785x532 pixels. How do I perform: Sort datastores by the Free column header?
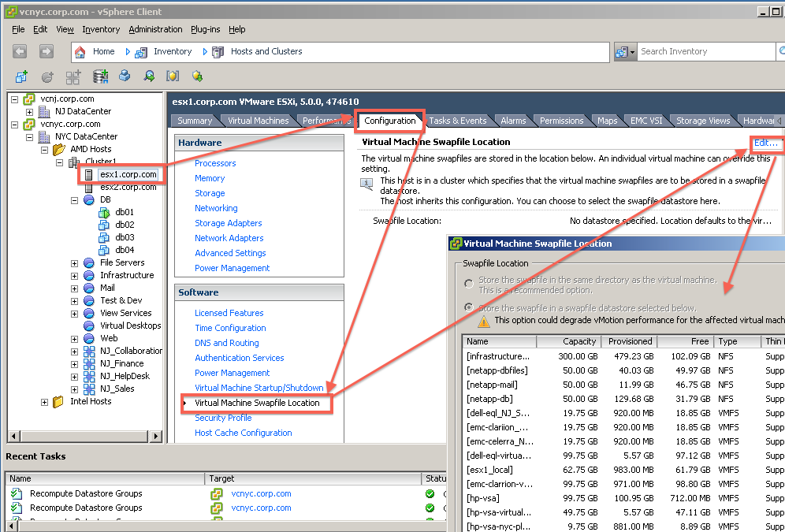pos(685,341)
